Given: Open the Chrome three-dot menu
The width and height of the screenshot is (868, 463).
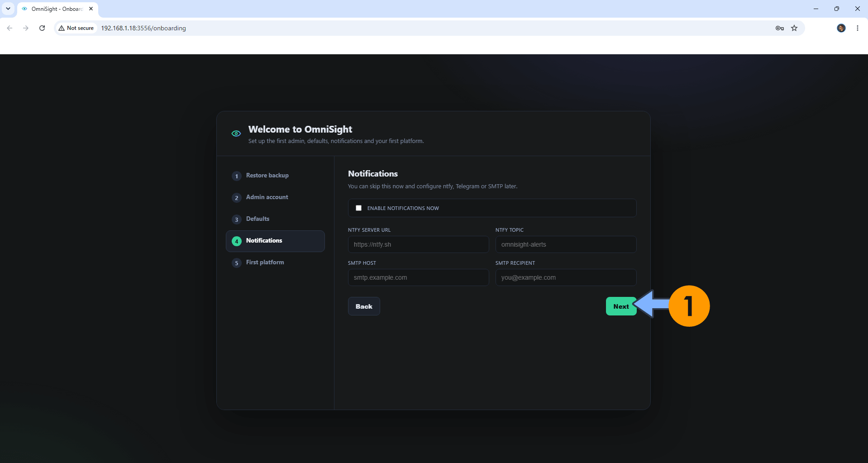Looking at the screenshot, I should (858, 28).
